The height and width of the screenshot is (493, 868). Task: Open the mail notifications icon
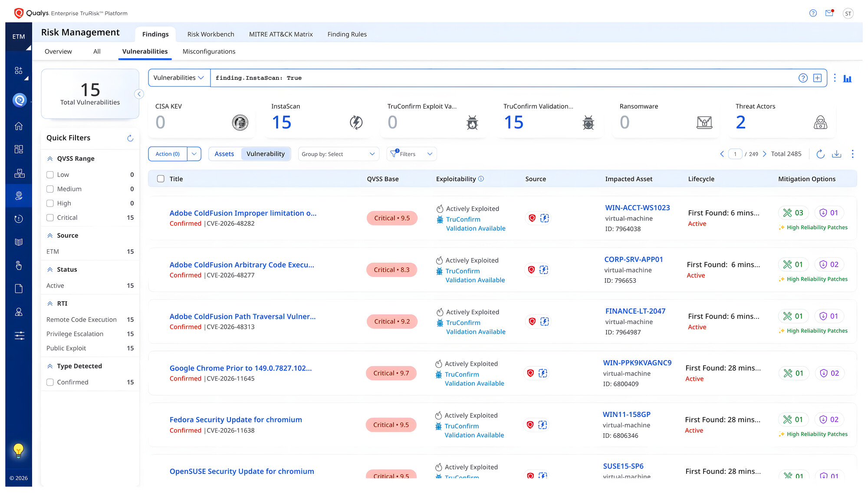829,13
